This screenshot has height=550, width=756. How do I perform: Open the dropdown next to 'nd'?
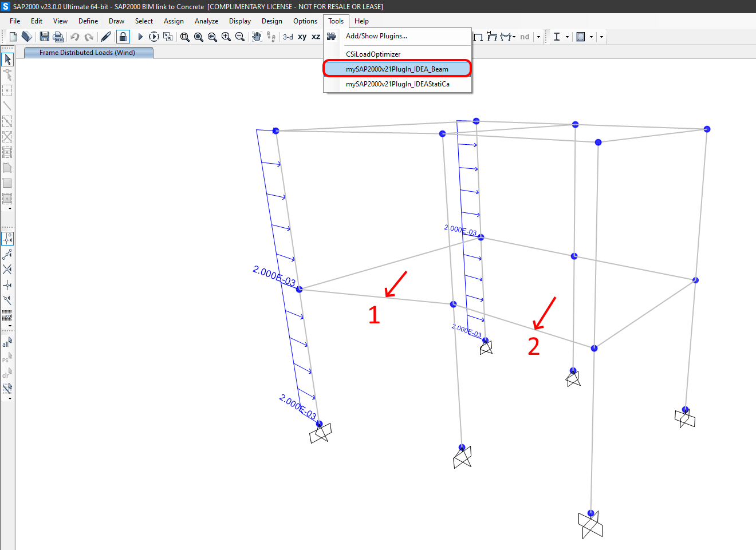[x=538, y=36]
